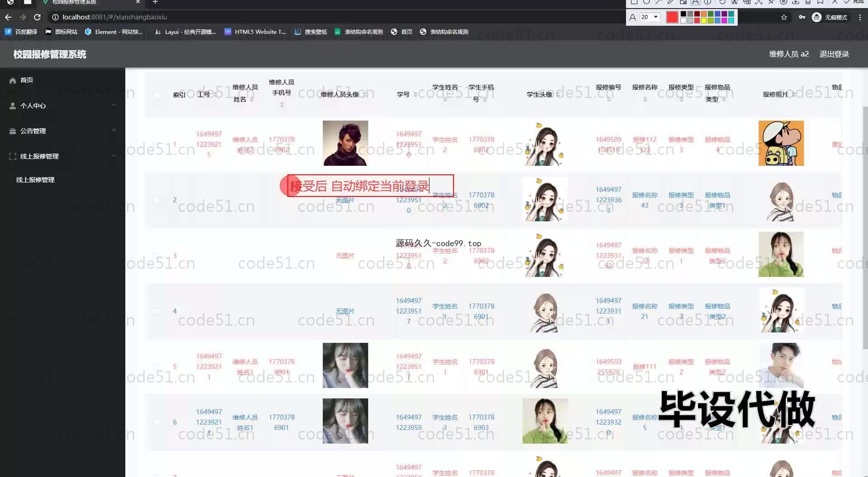Check the checkbox for row index 6

point(156,422)
